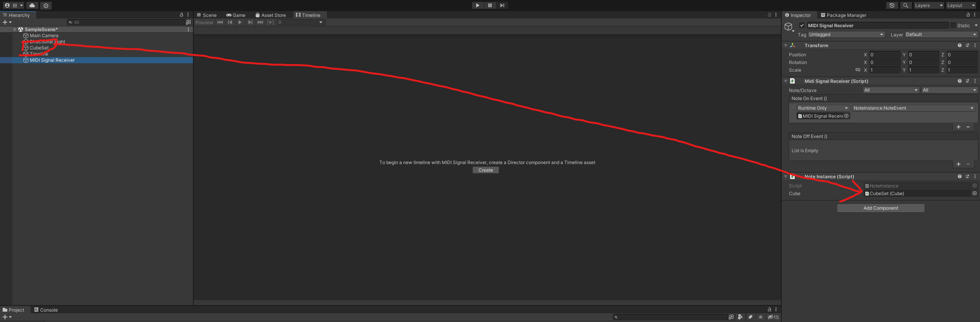Go to Timeline end
The image size is (980, 322).
(x=260, y=22)
